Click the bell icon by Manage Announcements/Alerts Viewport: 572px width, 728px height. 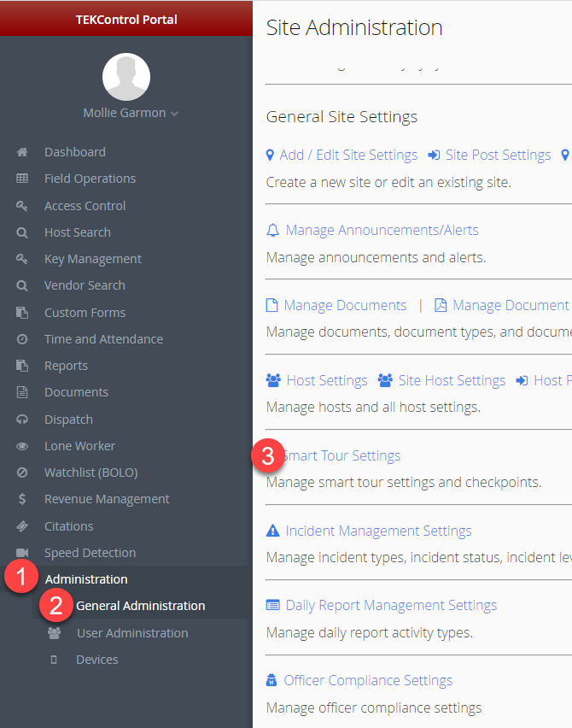[273, 231]
